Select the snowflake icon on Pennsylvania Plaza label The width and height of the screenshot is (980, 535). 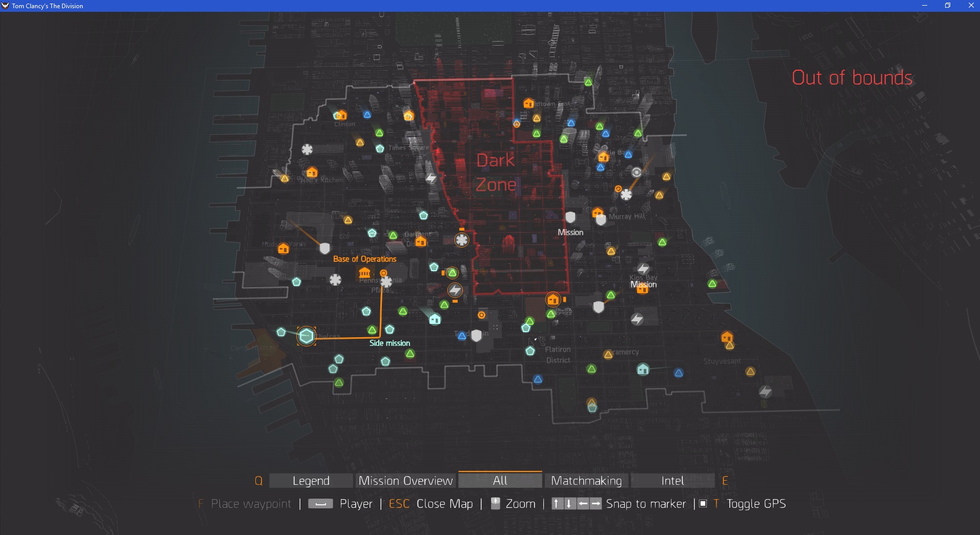pyautogui.click(x=386, y=281)
